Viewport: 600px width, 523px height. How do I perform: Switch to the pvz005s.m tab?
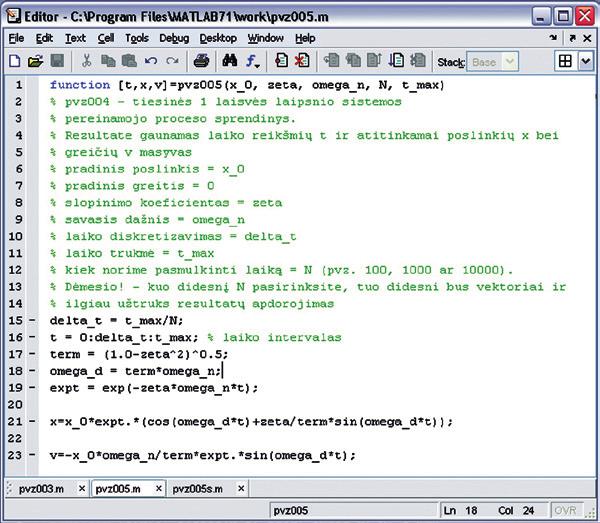tap(197, 489)
